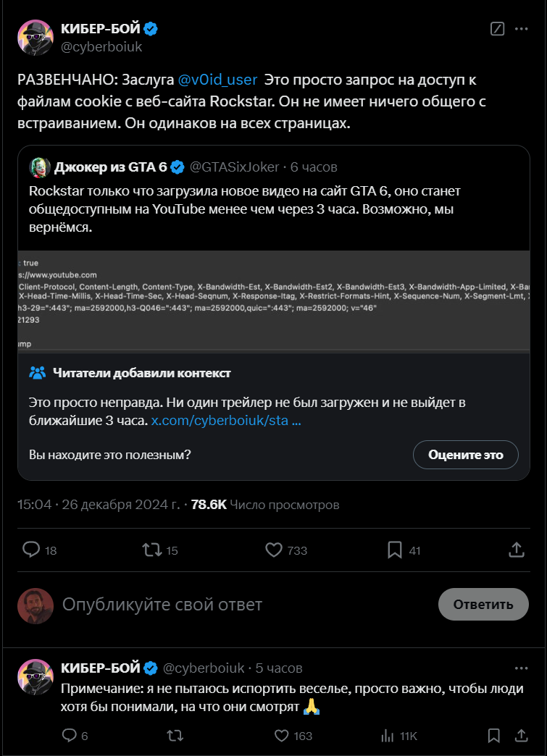
Task: Like the main post with 733 likes
Action: pyautogui.click(x=273, y=550)
